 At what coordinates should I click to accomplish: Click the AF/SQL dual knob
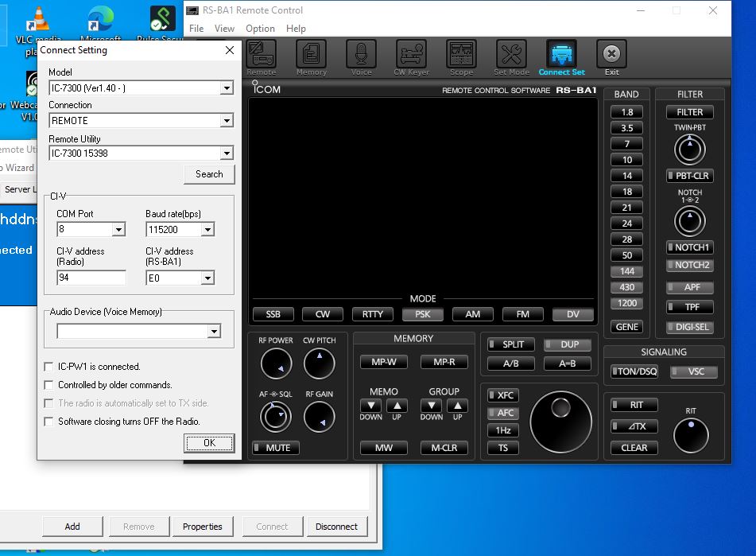click(x=276, y=417)
